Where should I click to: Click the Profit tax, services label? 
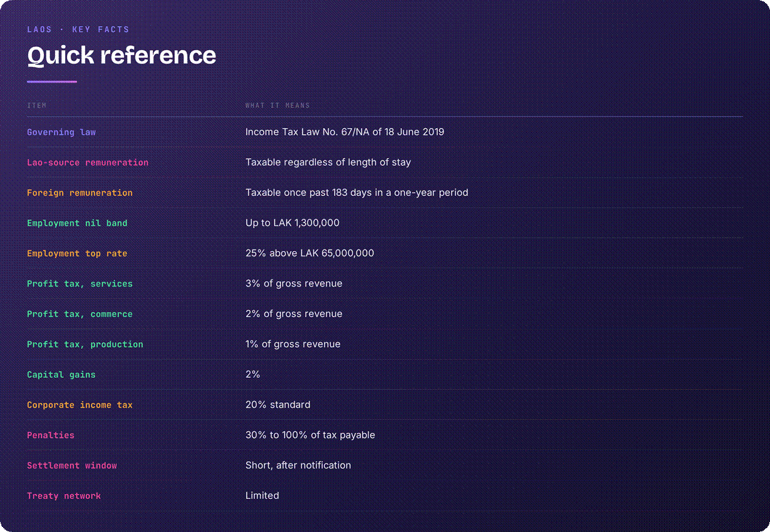coord(80,284)
